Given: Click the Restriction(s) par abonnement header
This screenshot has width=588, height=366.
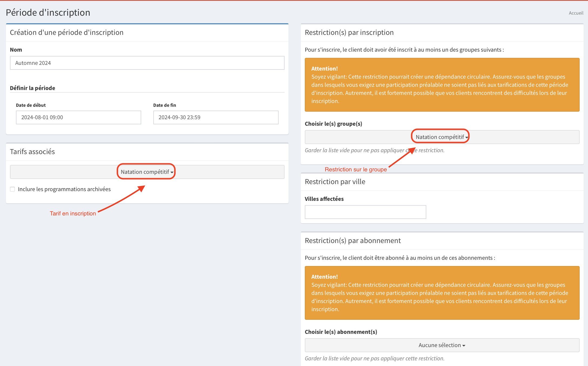Looking at the screenshot, I should 353,241.
